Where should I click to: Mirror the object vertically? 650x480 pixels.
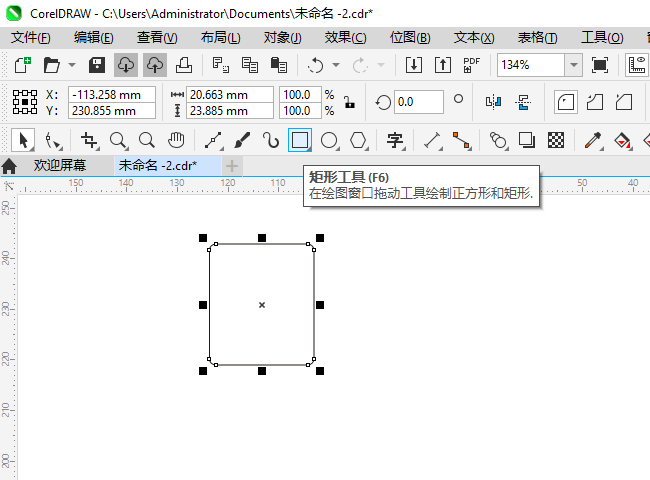coord(523,102)
